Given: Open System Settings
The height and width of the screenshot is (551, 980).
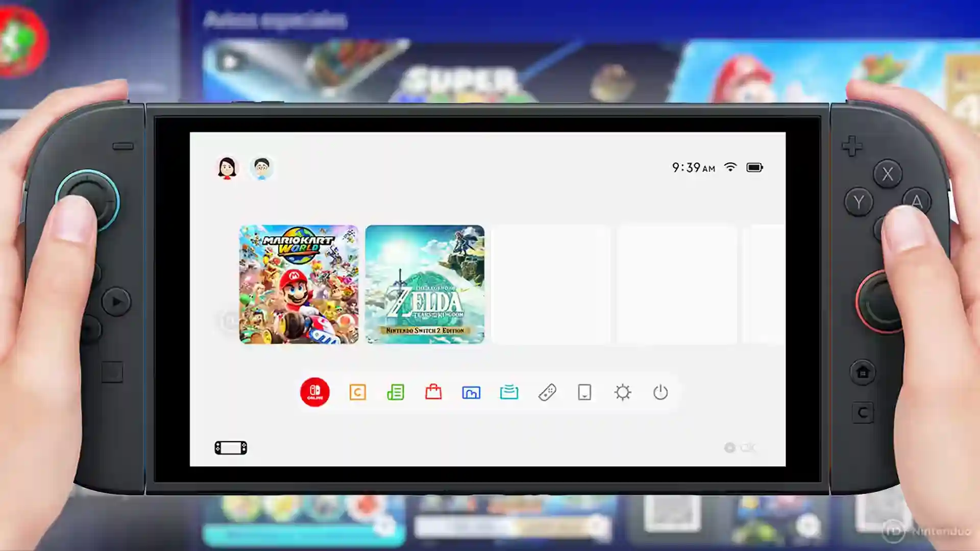Looking at the screenshot, I should coord(622,392).
